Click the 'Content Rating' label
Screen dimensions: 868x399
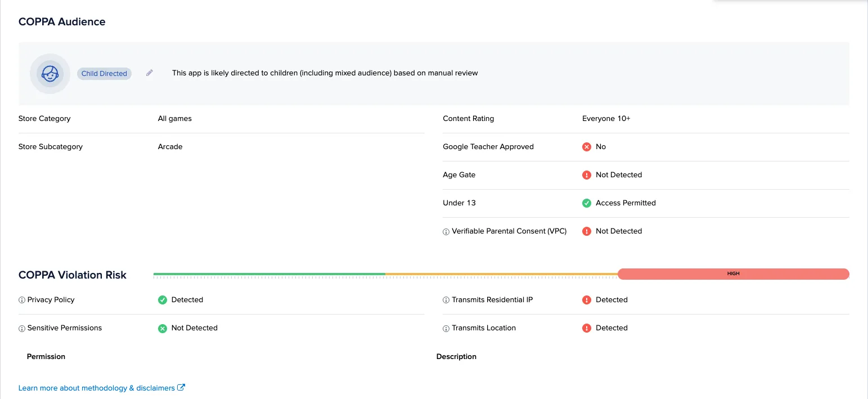coord(469,119)
